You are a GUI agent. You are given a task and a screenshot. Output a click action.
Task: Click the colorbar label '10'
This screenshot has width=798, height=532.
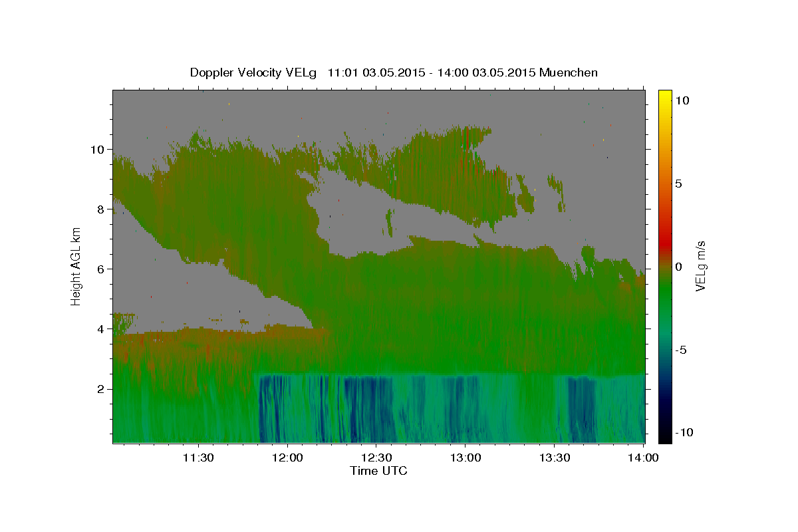point(682,100)
